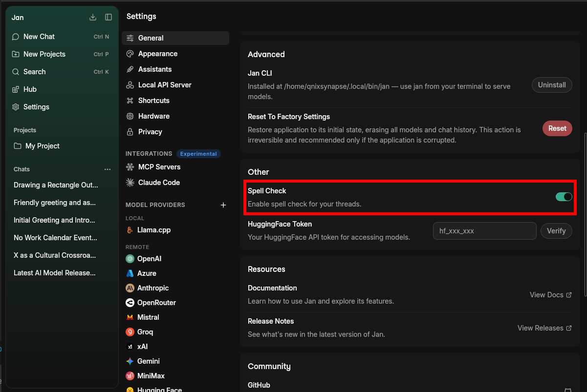Click the GitHub heading under Community
Viewport: 587px width, 392px height.
259,385
